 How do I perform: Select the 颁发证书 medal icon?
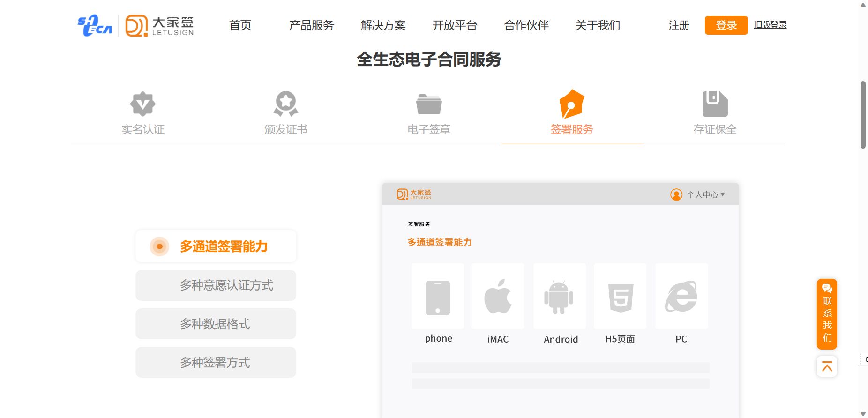click(286, 104)
